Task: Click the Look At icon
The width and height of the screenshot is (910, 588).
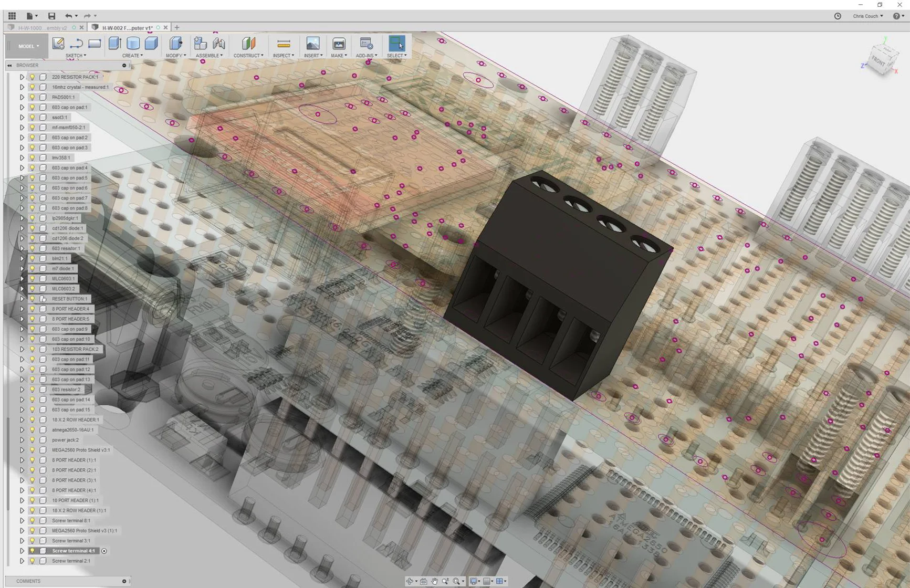Action: point(423,581)
